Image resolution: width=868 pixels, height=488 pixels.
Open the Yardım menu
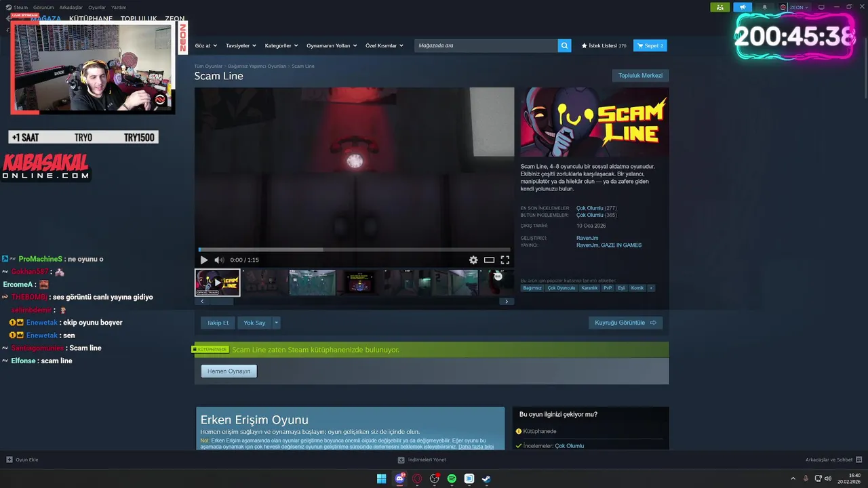coord(119,7)
